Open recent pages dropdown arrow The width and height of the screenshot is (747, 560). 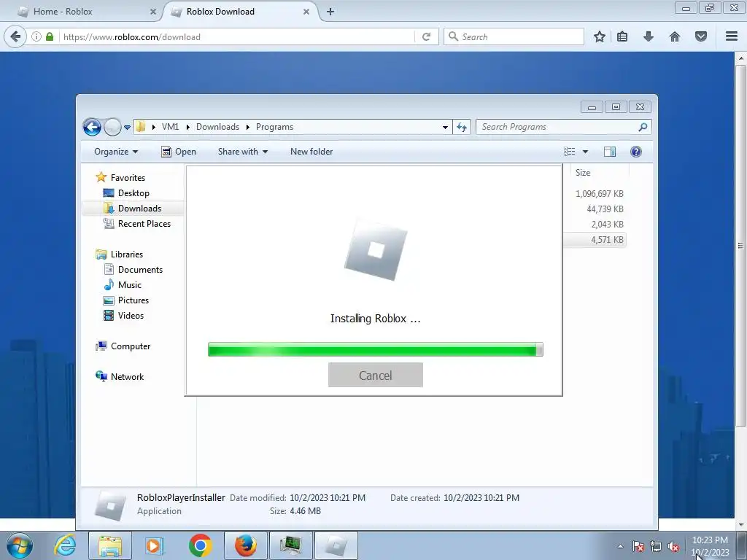[x=127, y=128]
